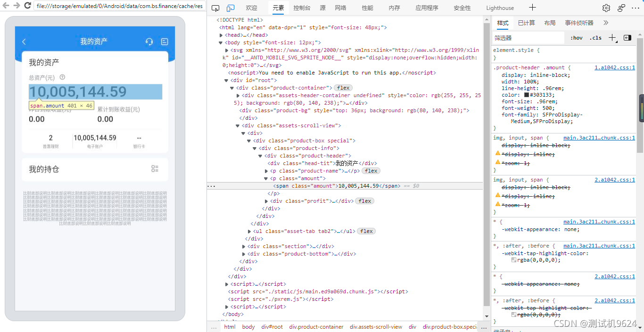Select body in the breadcrumb bar

[248, 327]
